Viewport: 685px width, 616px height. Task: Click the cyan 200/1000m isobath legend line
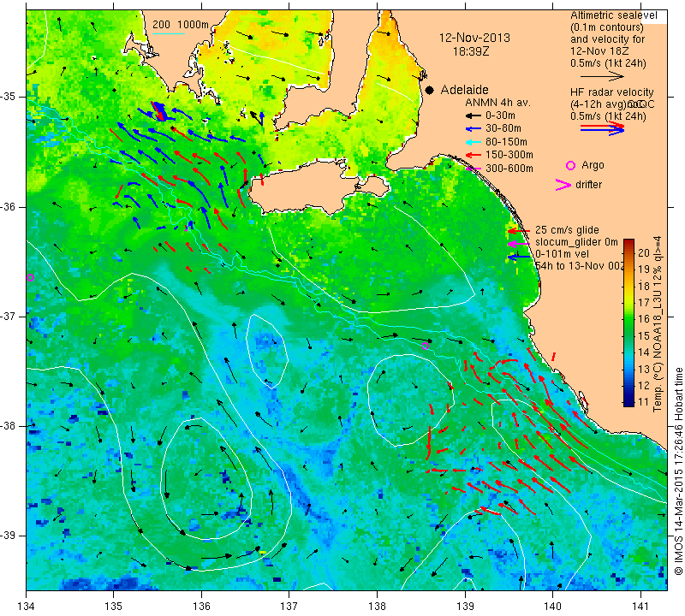tap(168, 33)
